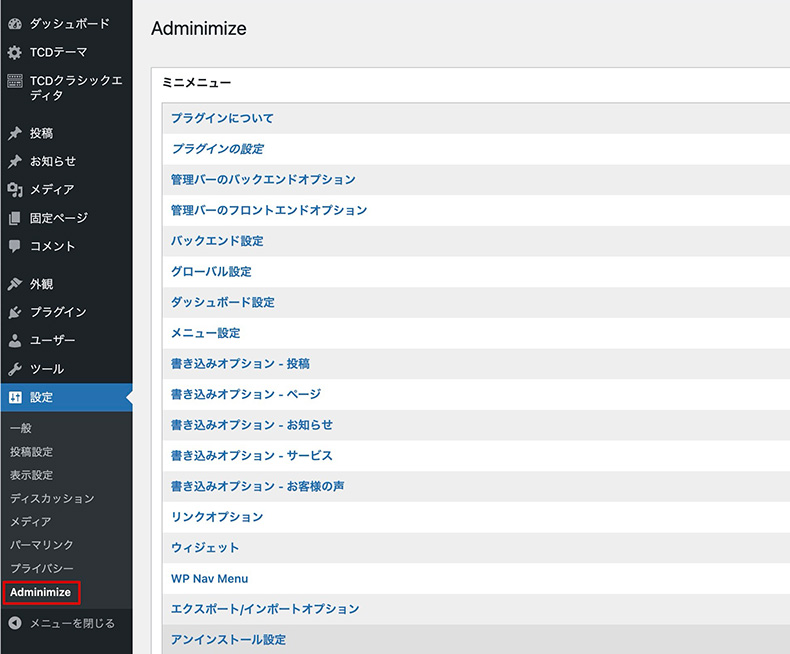Image resolution: width=790 pixels, height=654 pixels.
Task: Jump to グローバル設定 section
Action: click(211, 271)
